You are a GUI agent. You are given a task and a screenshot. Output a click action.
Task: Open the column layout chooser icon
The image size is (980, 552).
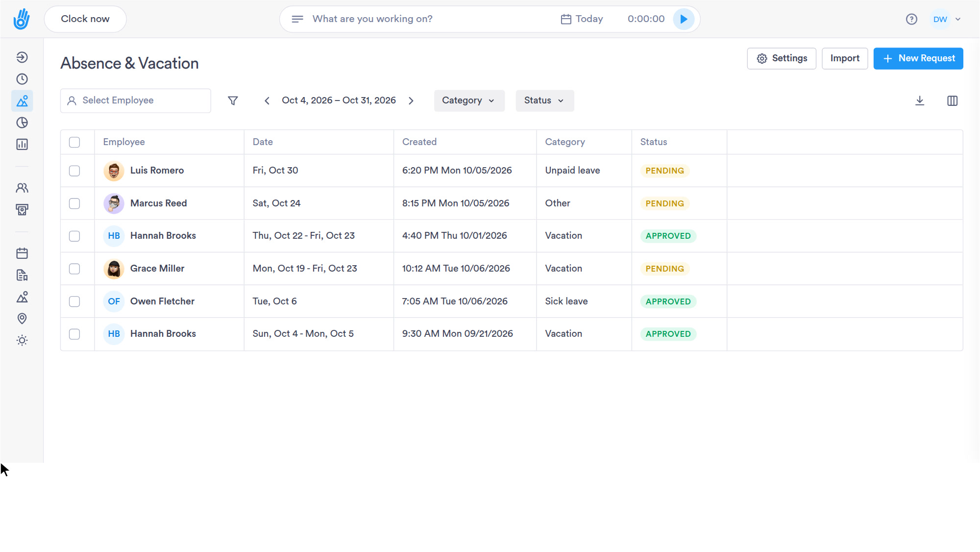952,100
